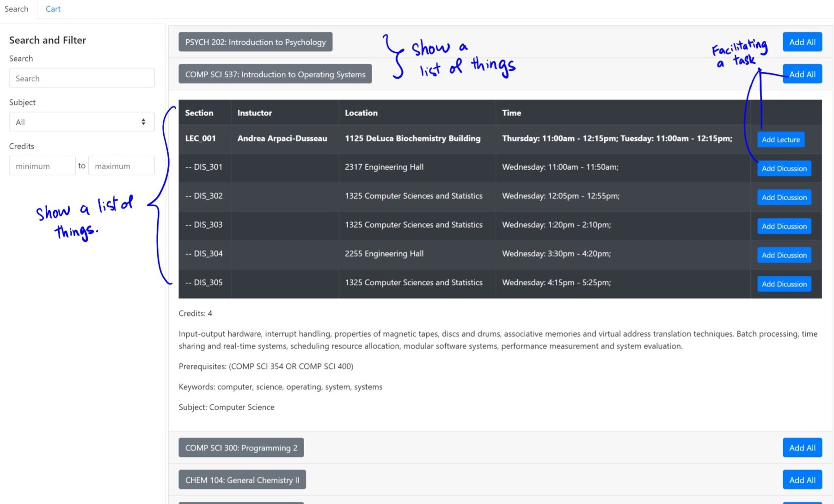Click the Credits: 4 text
Screen dimensions: 834x504
[x=196, y=313]
